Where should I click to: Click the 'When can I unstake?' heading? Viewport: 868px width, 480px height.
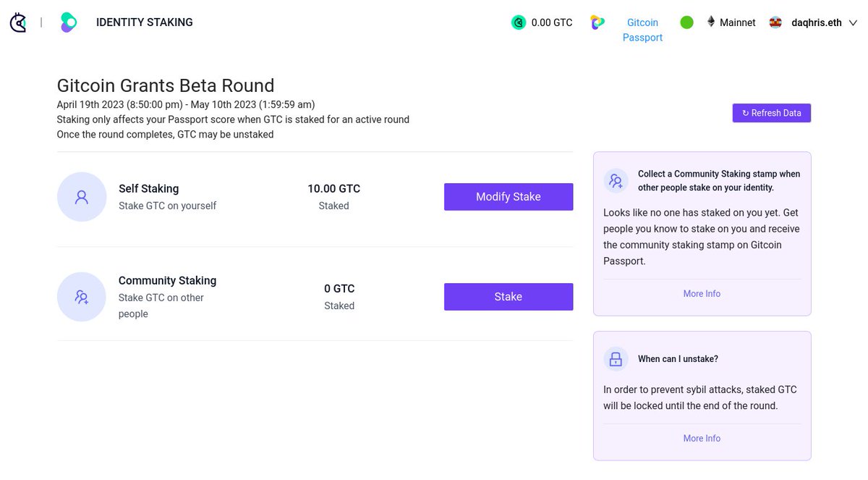pyautogui.click(x=678, y=359)
